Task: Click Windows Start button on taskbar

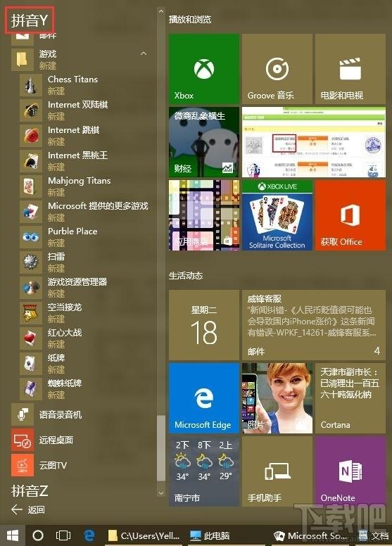Action: [x=13, y=535]
